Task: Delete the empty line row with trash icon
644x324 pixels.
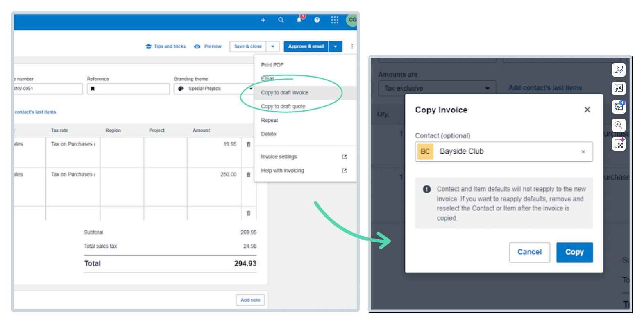Action: [248, 213]
